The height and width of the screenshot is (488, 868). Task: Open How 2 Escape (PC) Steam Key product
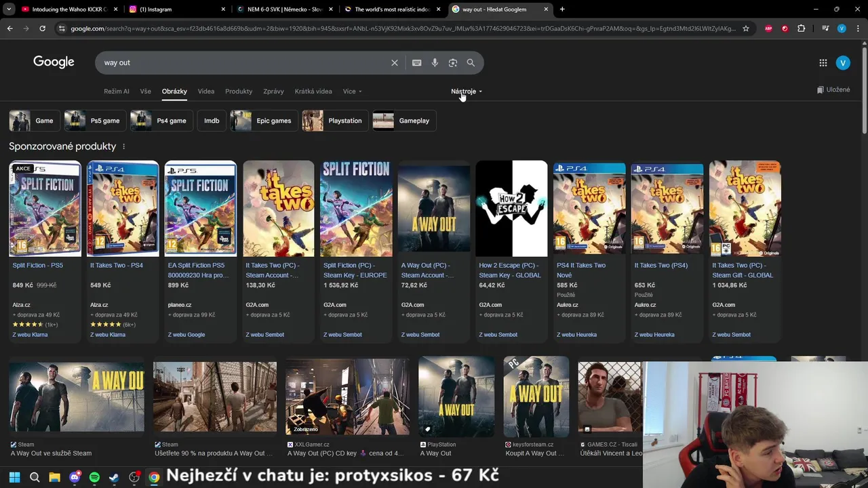510,270
